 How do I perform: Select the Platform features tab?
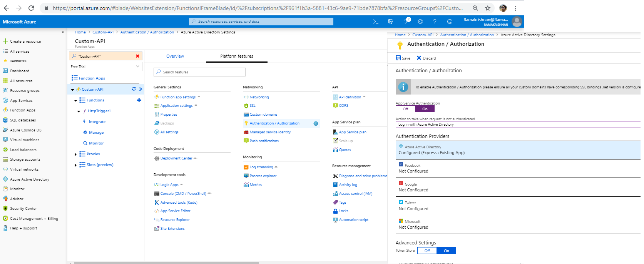237,56
